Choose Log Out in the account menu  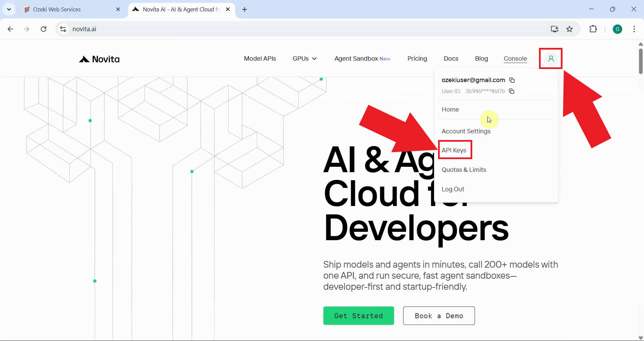(x=453, y=189)
